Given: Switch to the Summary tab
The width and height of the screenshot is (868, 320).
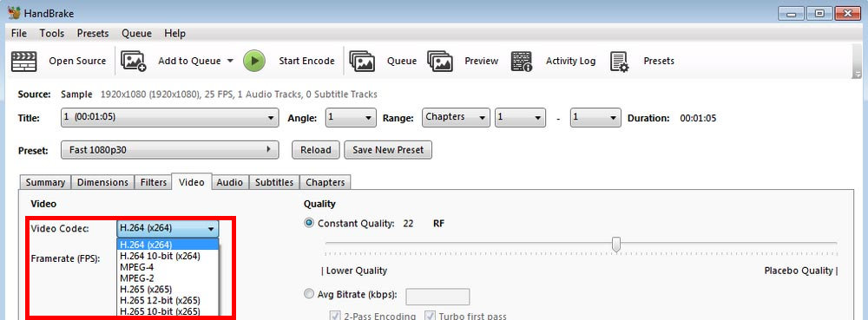Looking at the screenshot, I should [45, 182].
